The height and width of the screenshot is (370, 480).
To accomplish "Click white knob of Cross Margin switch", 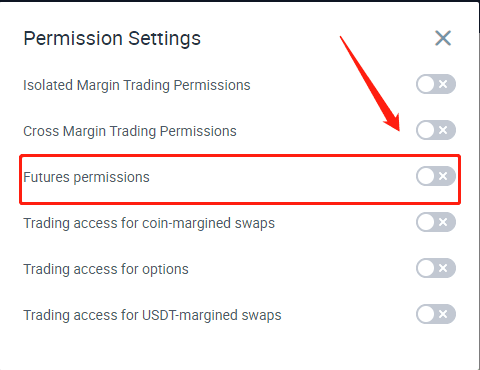I will [426, 130].
